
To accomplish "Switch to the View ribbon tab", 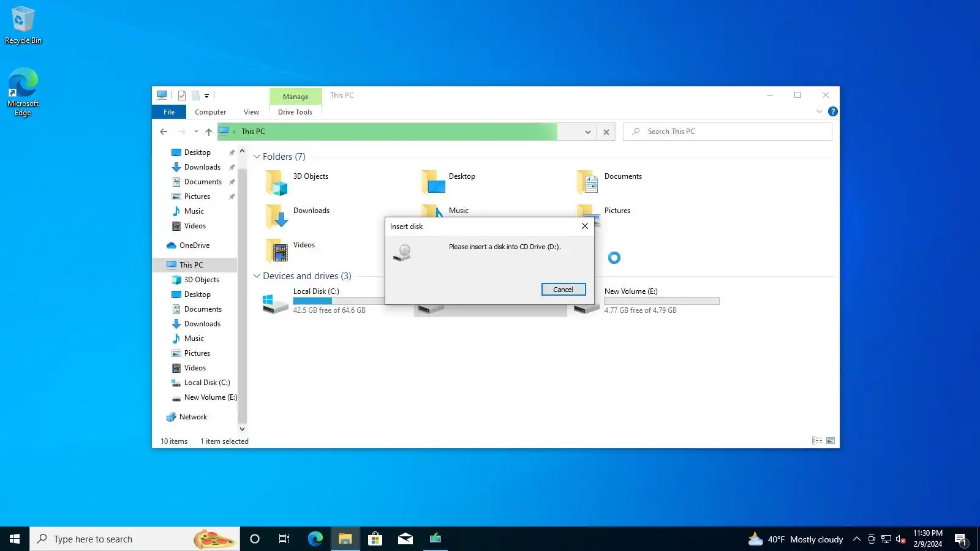I will (x=251, y=112).
